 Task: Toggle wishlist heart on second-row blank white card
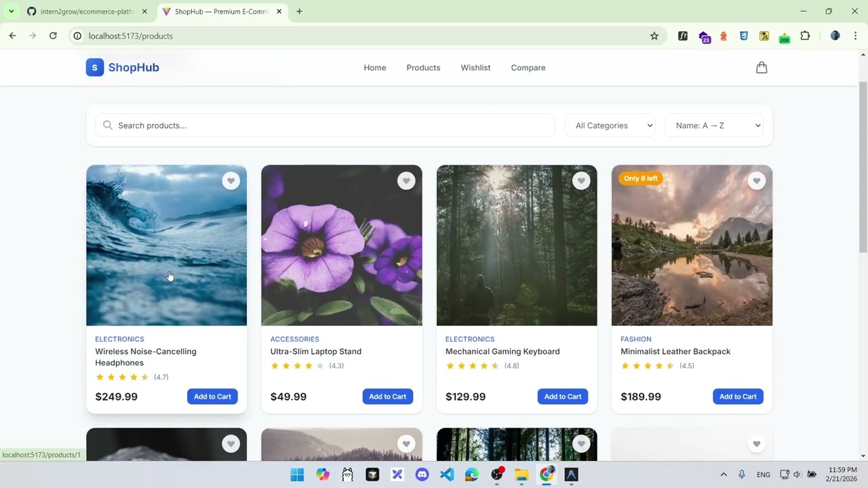756,444
